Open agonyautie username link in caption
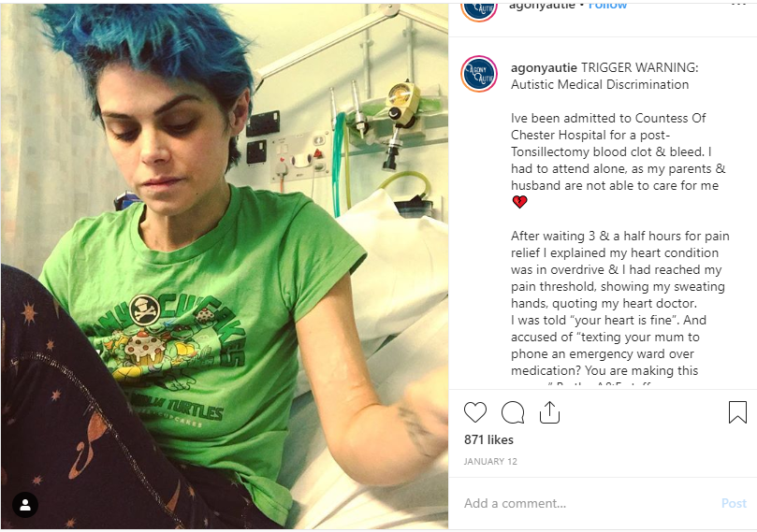 click(544, 67)
